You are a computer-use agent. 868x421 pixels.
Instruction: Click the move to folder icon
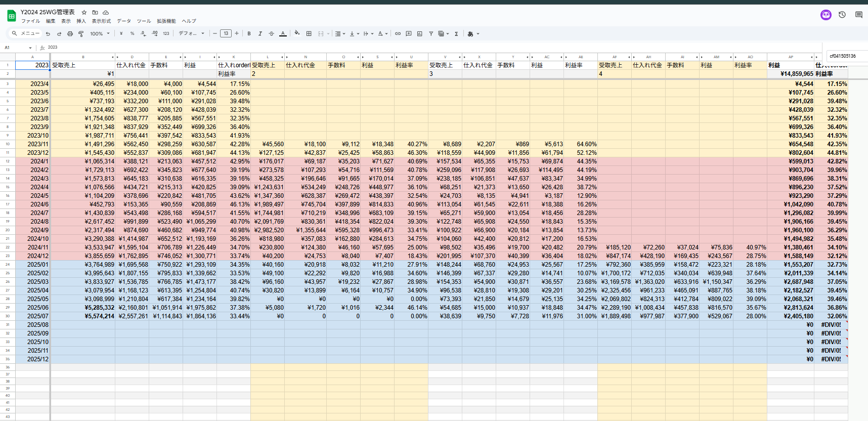point(95,12)
